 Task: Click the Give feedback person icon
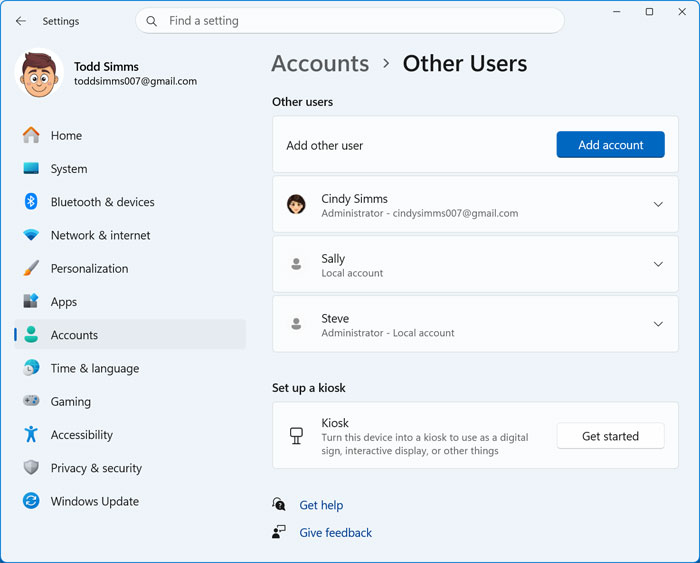point(279,532)
